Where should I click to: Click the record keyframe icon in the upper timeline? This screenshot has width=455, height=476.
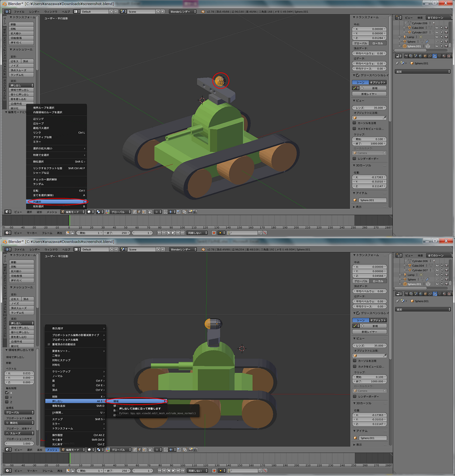(x=214, y=233)
